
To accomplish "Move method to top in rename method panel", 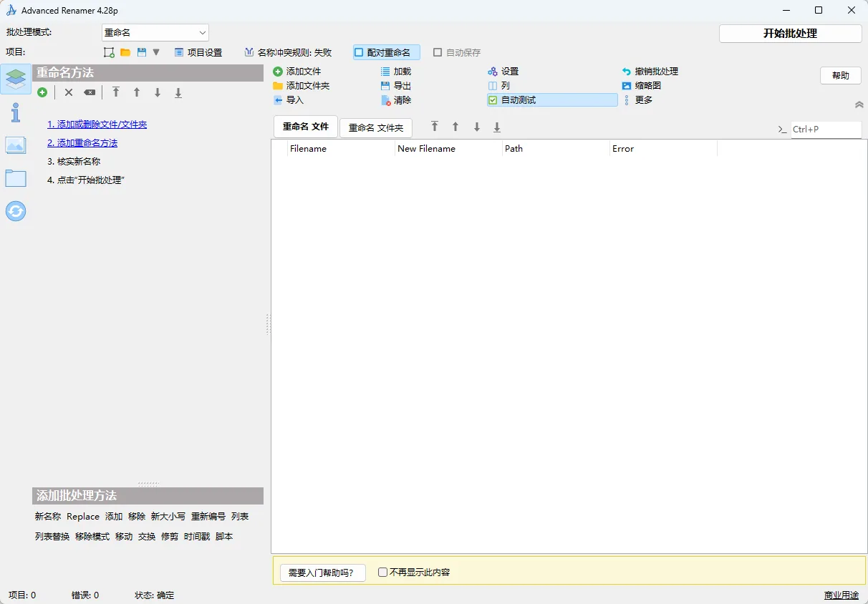I will (116, 92).
